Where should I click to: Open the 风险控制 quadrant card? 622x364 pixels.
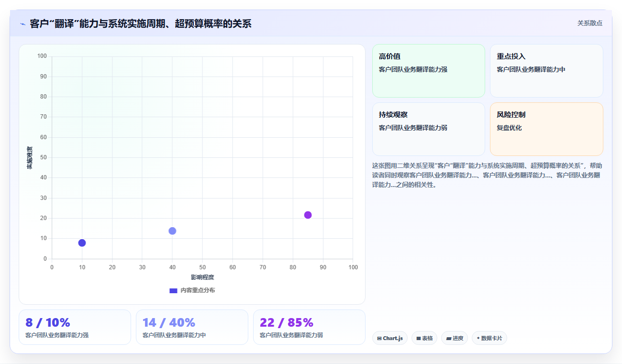(546, 129)
